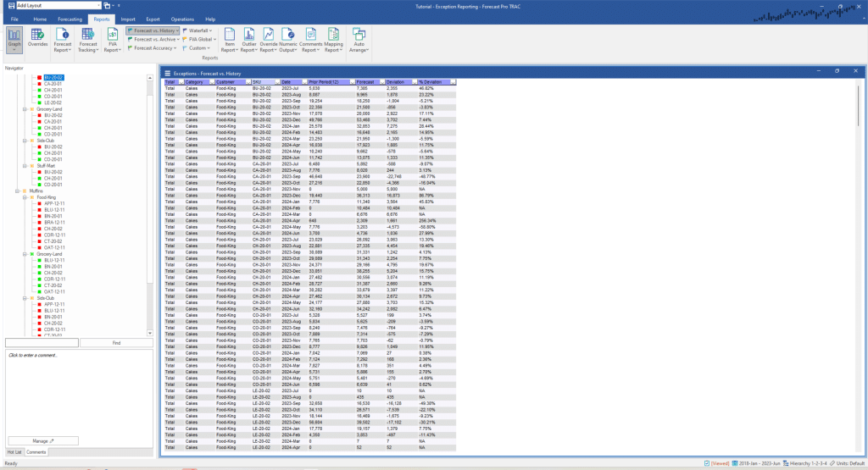Click the save layout icon in title bar
The width and height of the screenshot is (868, 470).
point(11,6)
